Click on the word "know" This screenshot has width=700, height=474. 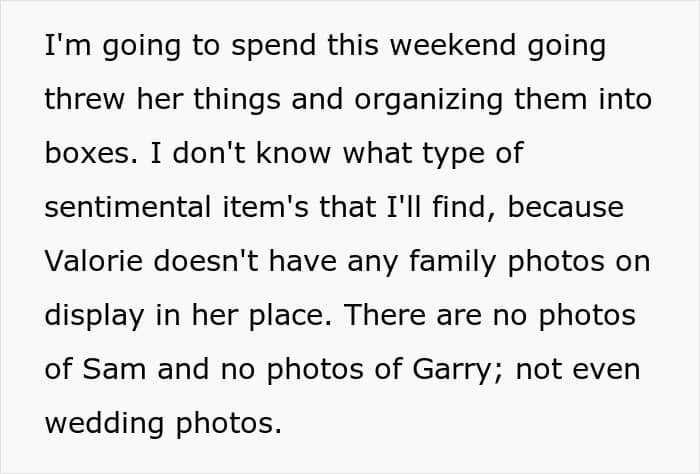293,153
